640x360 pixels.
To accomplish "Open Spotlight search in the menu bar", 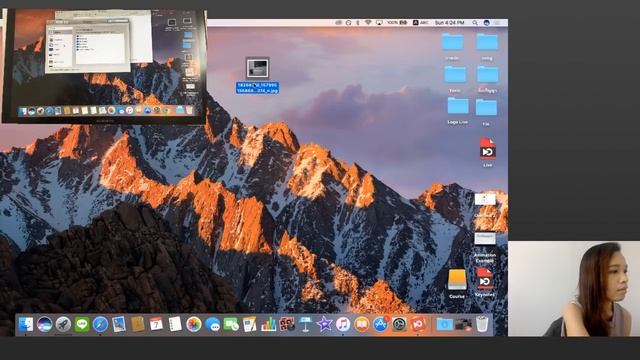I will point(475,23).
